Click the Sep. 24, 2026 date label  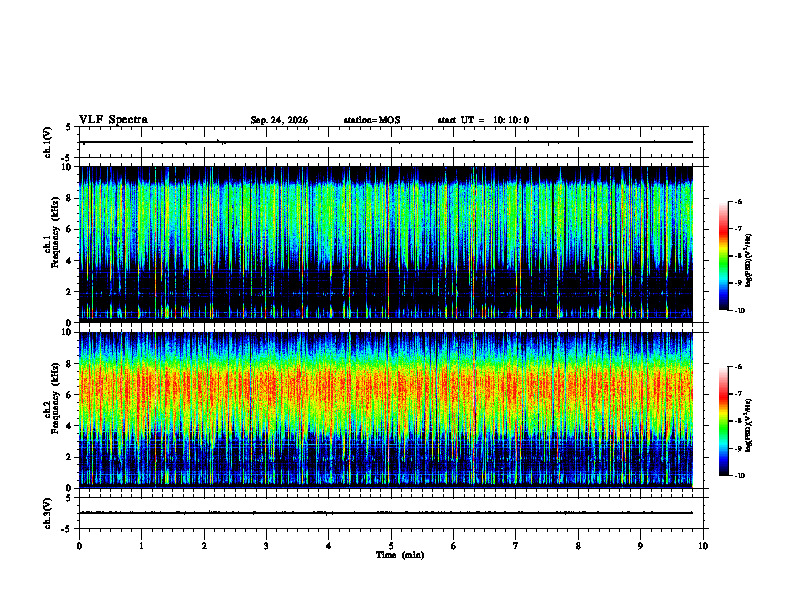click(x=279, y=120)
